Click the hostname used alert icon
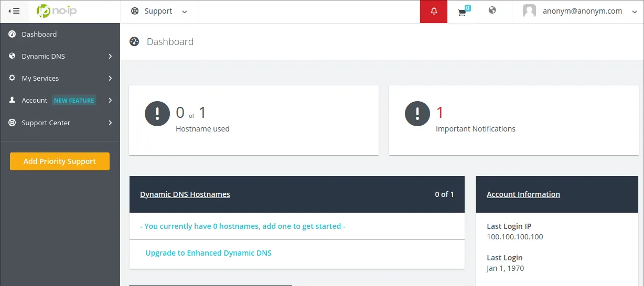This screenshot has width=644, height=286. [157, 114]
